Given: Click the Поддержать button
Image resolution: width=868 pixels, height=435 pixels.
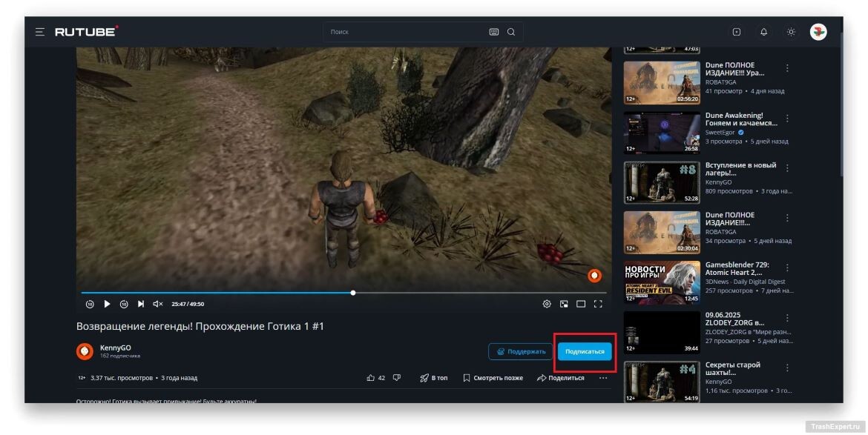Looking at the screenshot, I should coord(520,351).
